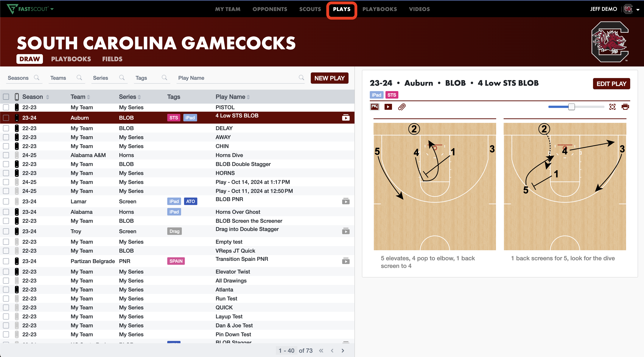Click the print icon for this play
This screenshot has width=644, height=357.
coord(625,107)
